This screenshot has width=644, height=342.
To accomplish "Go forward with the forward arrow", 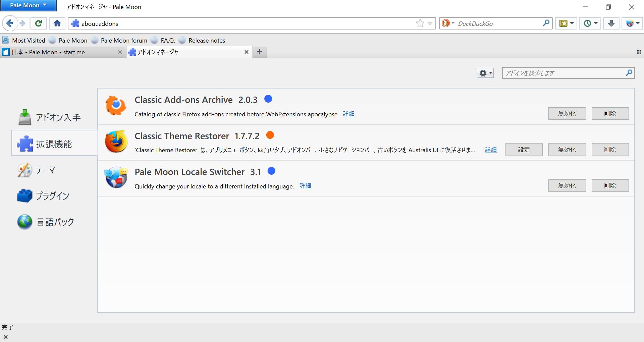I will pos(22,23).
